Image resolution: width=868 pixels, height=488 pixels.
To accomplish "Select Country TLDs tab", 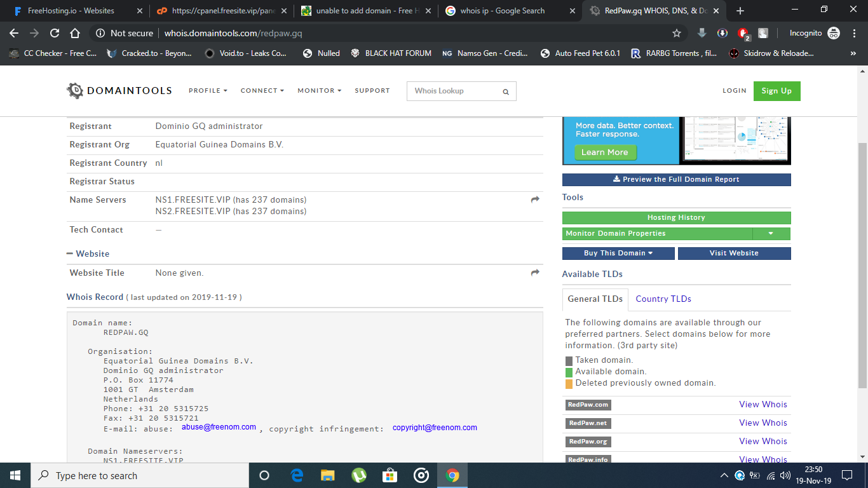I will [x=663, y=299].
